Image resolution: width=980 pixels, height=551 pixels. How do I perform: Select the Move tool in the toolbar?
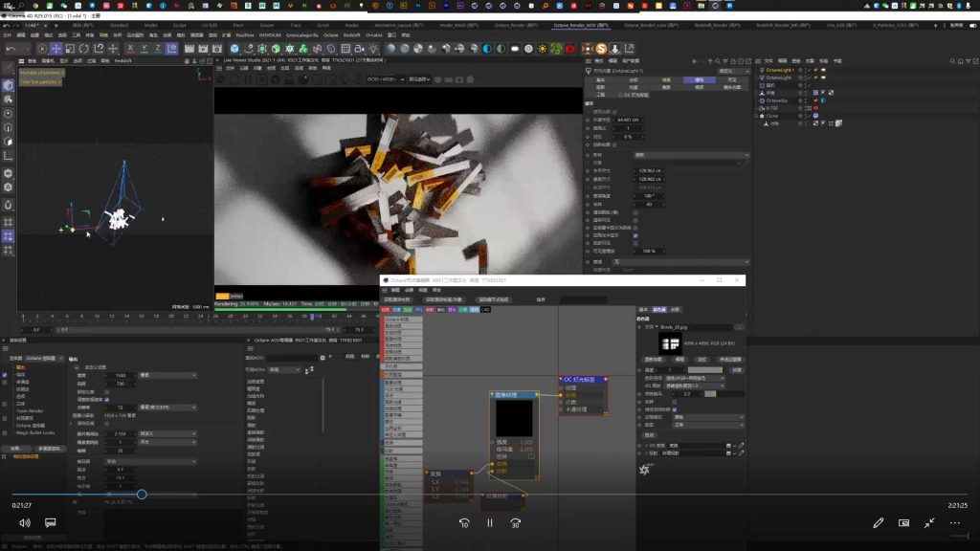point(56,45)
